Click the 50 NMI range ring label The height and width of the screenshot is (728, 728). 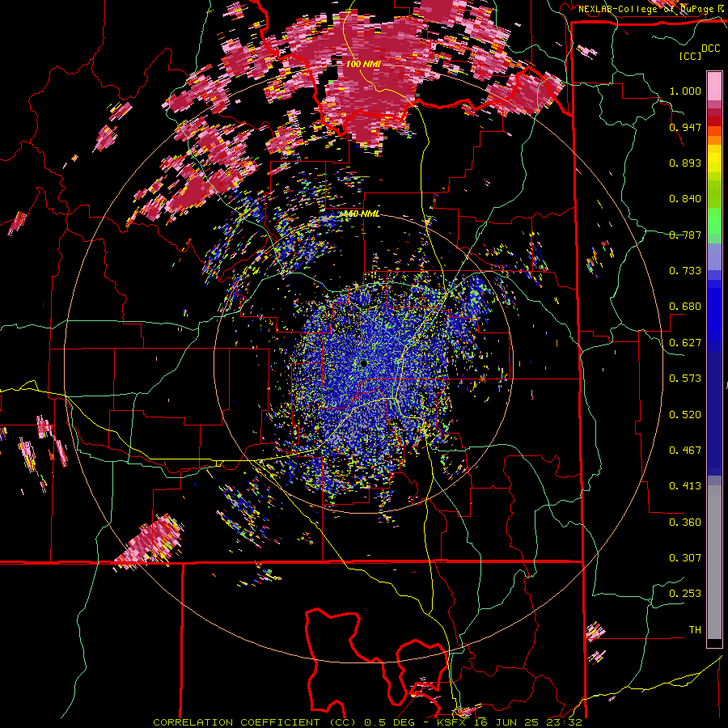click(x=362, y=214)
